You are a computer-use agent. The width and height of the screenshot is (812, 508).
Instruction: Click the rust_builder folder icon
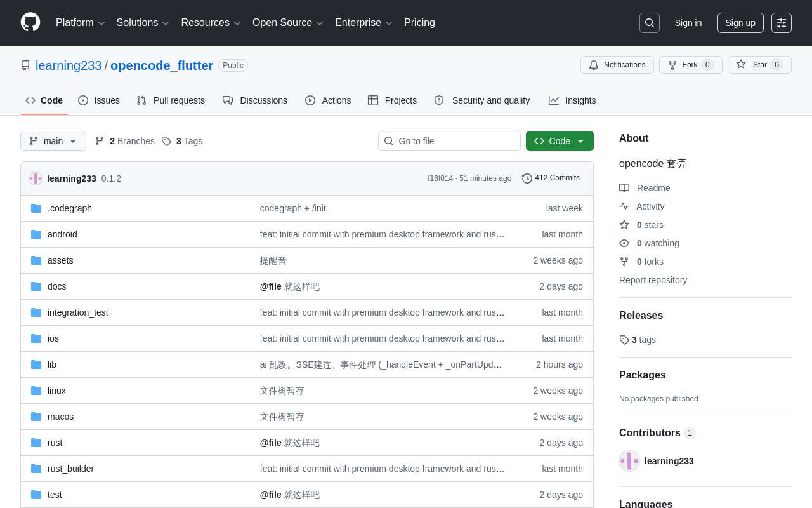36,469
